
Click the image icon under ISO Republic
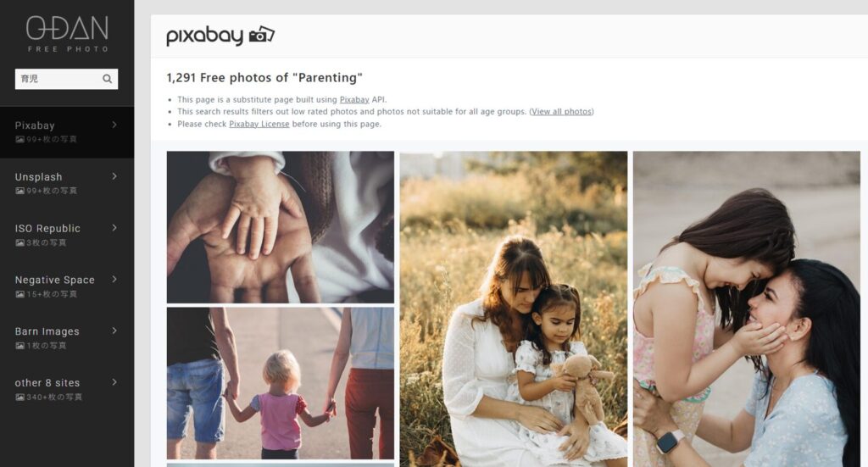pyautogui.click(x=20, y=242)
